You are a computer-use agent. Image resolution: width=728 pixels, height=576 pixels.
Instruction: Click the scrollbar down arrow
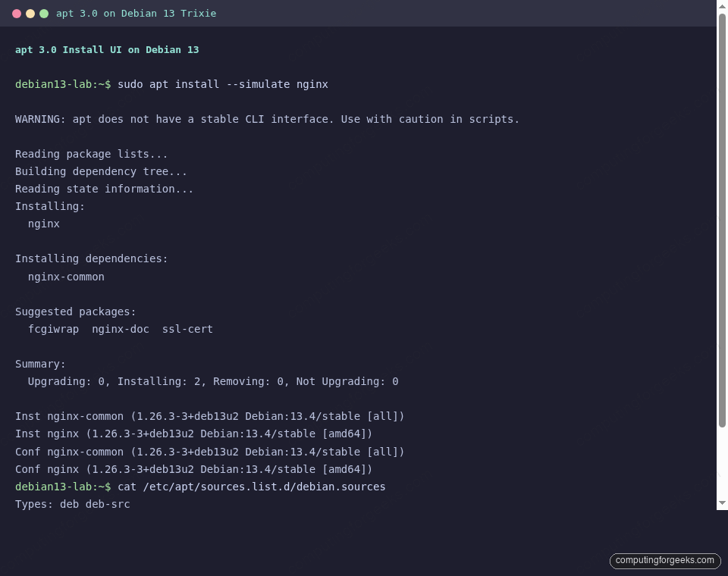coord(722,502)
